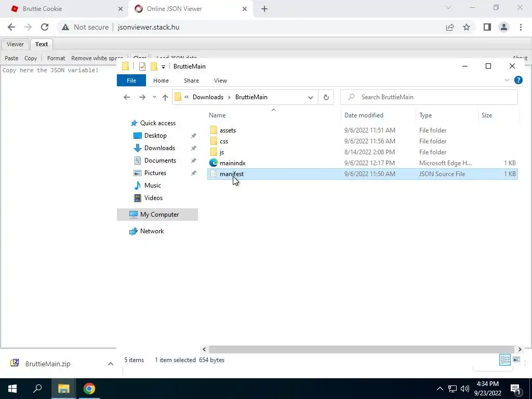Open Quick access in navigation pane

click(x=158, y=123)
